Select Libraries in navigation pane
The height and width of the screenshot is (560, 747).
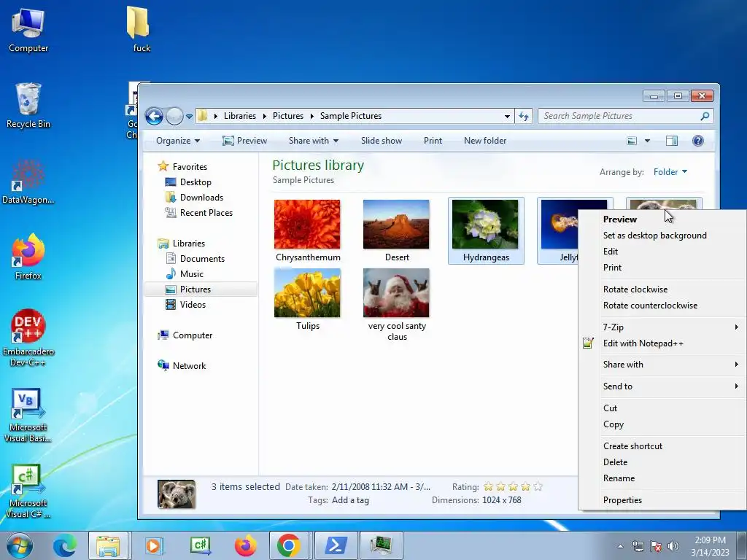point(189,244)
